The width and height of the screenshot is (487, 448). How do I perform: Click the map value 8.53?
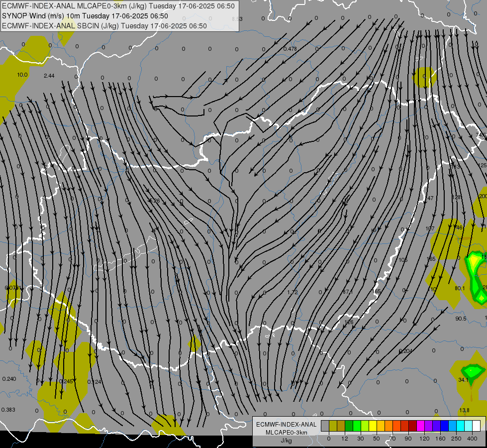(x=237, y=19)
